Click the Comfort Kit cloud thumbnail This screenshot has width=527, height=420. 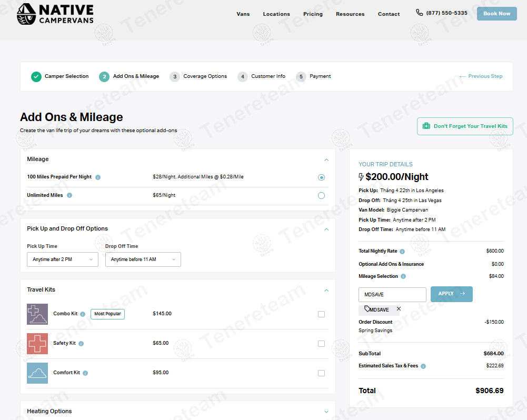coord(37,373)
